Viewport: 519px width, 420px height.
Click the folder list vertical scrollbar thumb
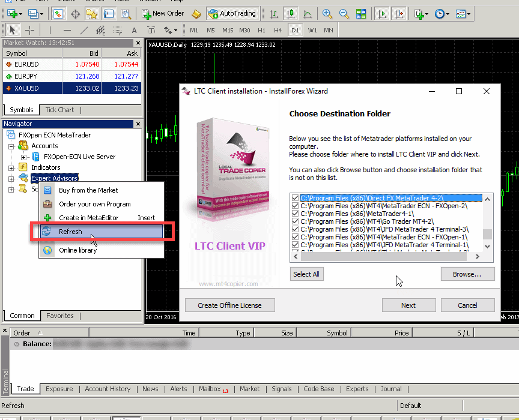(x=487, y=234)
